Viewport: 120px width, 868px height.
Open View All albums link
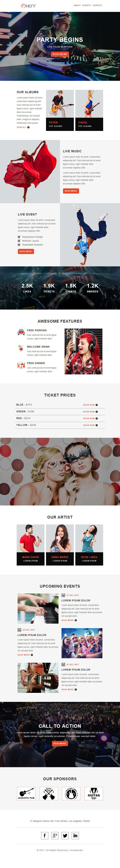coord(23,127)
